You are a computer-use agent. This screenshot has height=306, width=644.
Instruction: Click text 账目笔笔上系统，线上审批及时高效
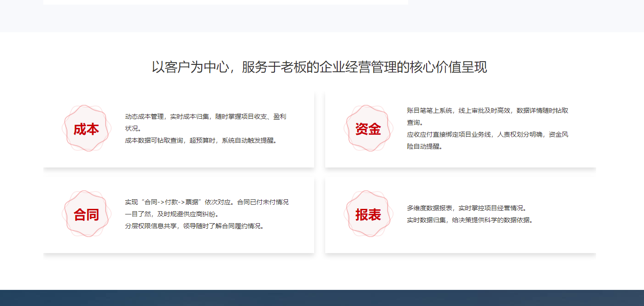click(x=458, y=111)
